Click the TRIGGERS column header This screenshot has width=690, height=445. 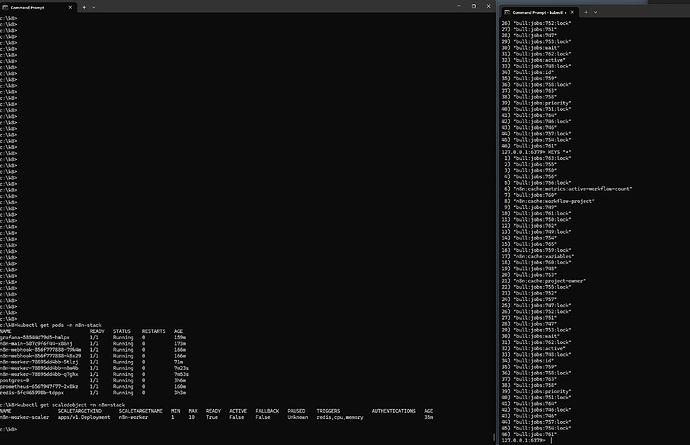tap(328, 411)
